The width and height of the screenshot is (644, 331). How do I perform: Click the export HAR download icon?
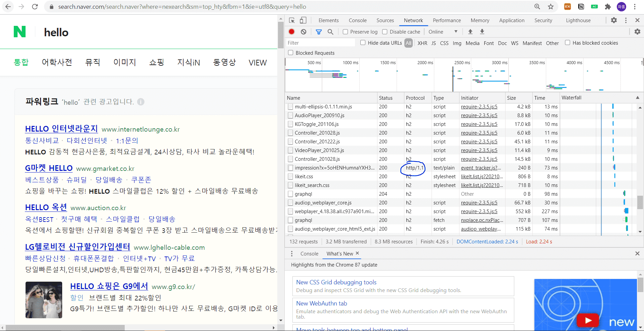click(x=482, y=32)
